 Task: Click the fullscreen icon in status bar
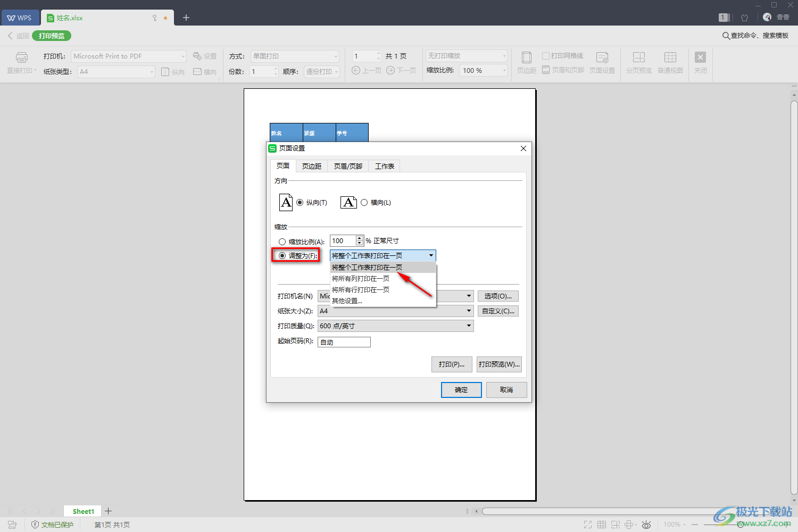point(588,525)
